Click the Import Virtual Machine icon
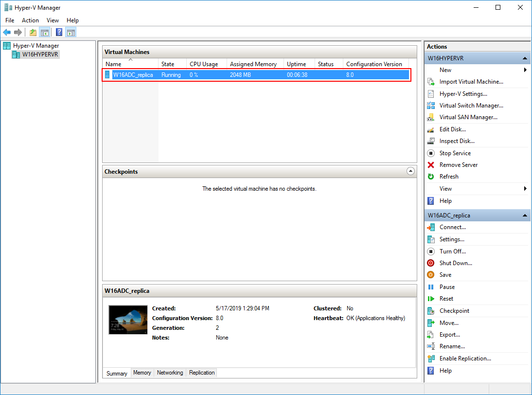This screenshot has width=532, height=395. [x=431, y=82]
